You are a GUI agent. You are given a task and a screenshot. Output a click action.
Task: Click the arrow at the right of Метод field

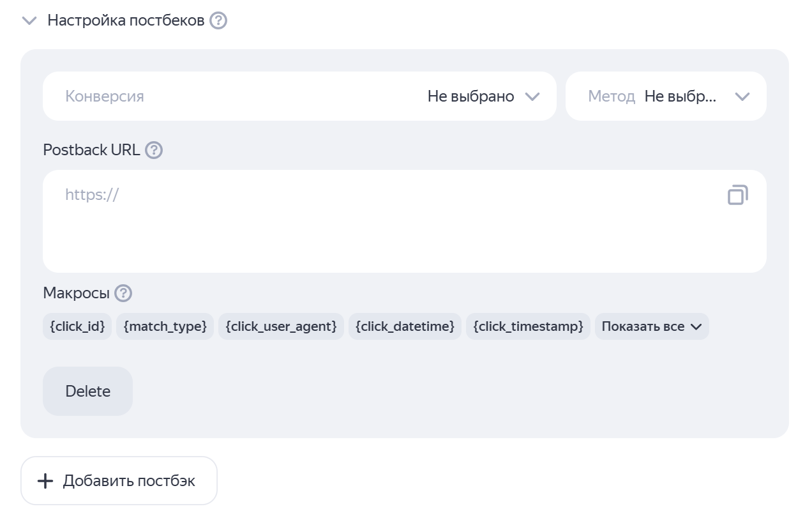point(742,96)
